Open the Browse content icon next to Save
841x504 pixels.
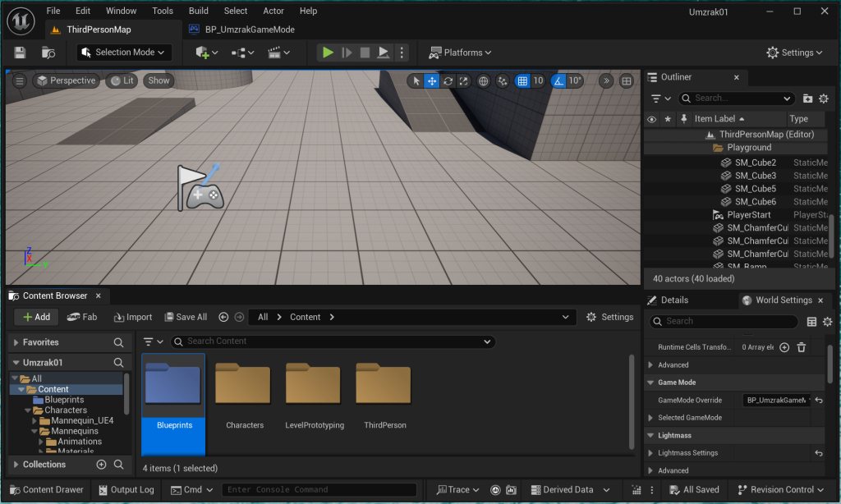48,52
